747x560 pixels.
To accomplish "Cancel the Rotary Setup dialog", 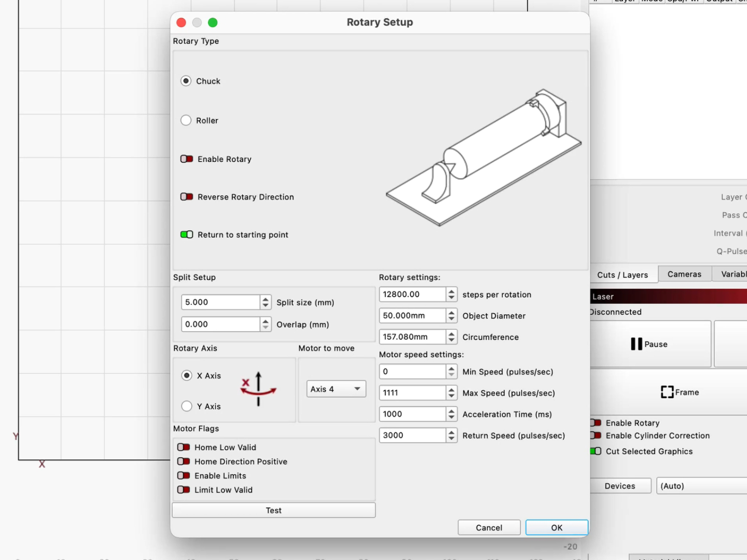I will (489, 527).
